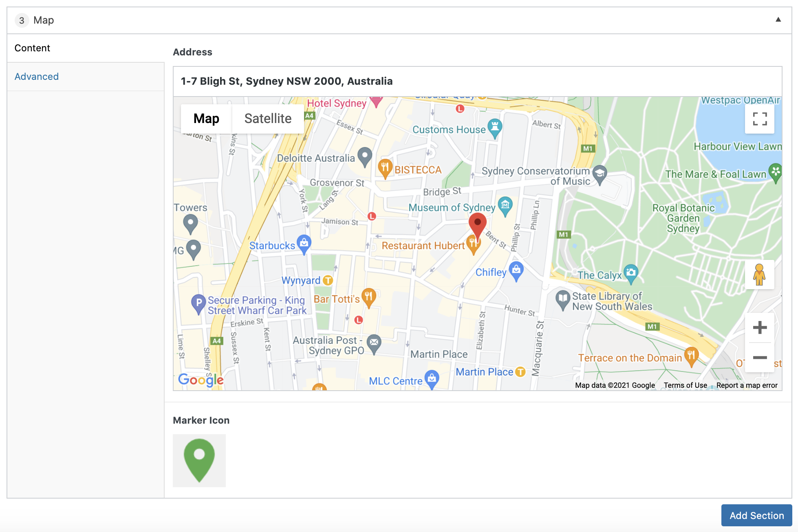798x532 pixels.
Task: Click Report a map error link
Action: coord(747,385)
